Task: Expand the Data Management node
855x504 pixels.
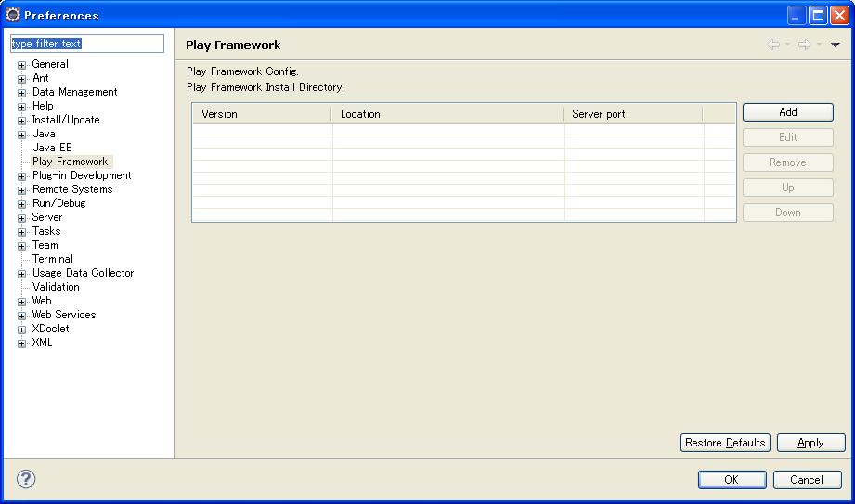Action: coord(21,93)
